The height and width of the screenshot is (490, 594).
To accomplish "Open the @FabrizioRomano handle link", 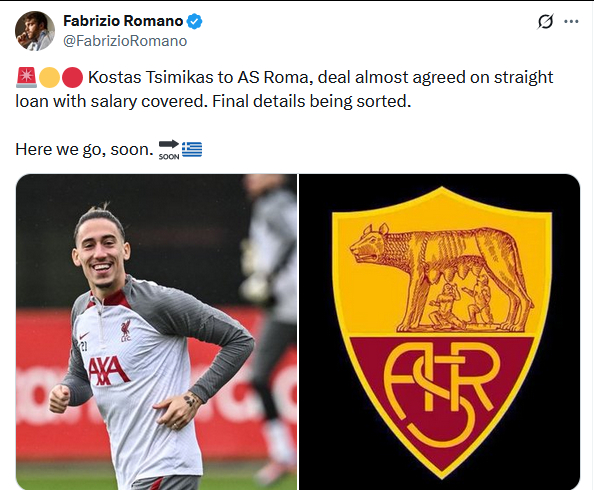I will (x=125, y=41).
